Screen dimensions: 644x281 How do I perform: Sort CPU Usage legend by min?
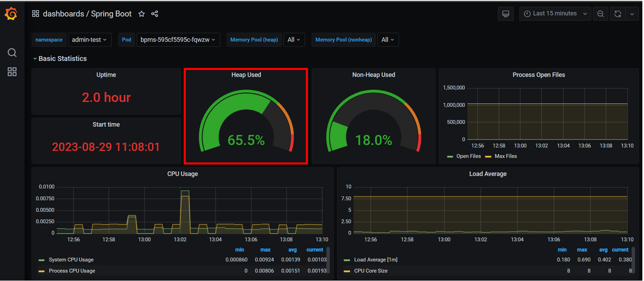click(x=240, y=250)
